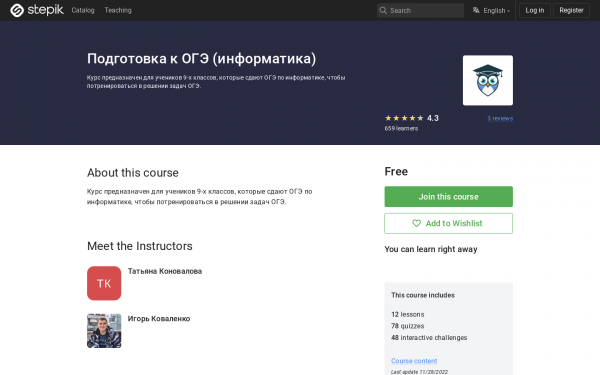The width and height of the screenshot is (600, 375).
Task: Click the 78 quizzes entry
Action: pos(408,326)
